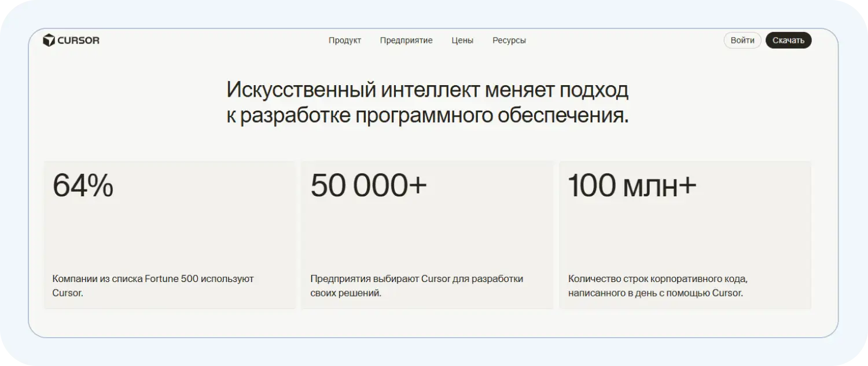Open the Ресурсы menu

tap(509, 41)
